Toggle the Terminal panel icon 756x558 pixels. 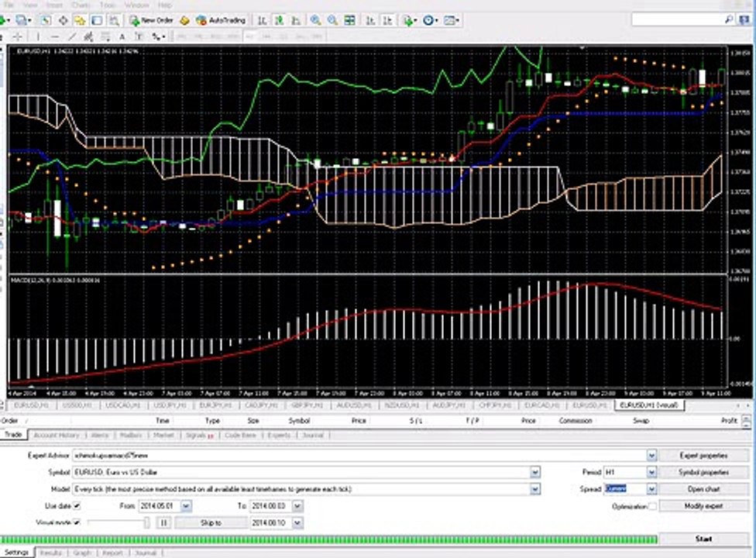point(97,20)
